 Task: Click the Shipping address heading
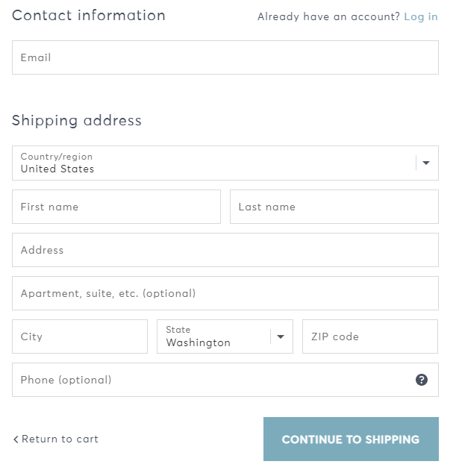tap(77, 121)
